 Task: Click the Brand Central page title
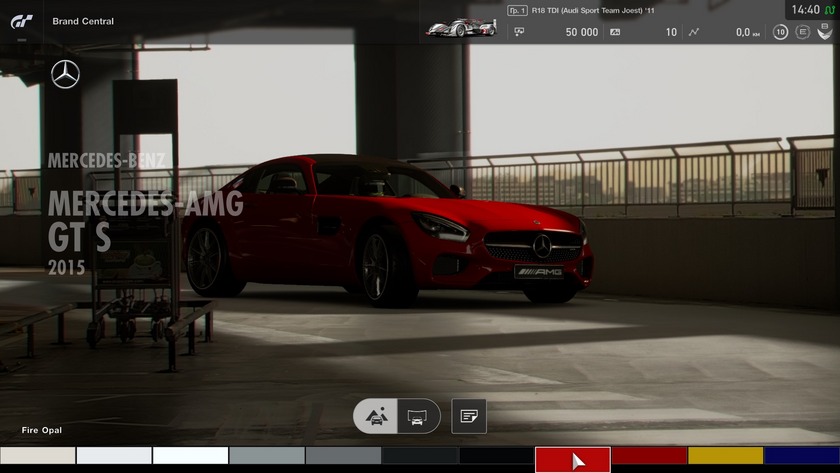pos(83,21)
